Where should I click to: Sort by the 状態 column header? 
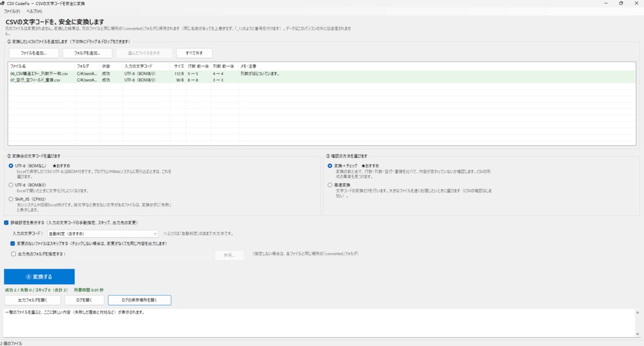pyautogui.click(x=111, y=66)
